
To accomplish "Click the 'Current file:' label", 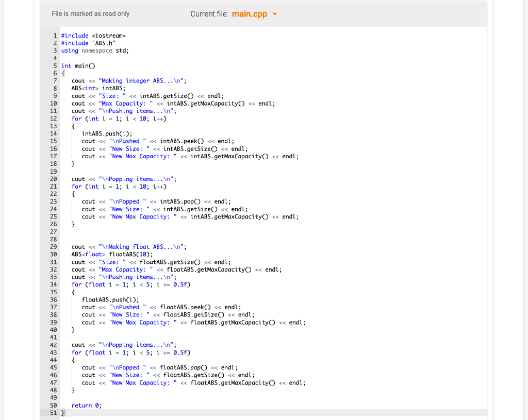I will point(209,14).
